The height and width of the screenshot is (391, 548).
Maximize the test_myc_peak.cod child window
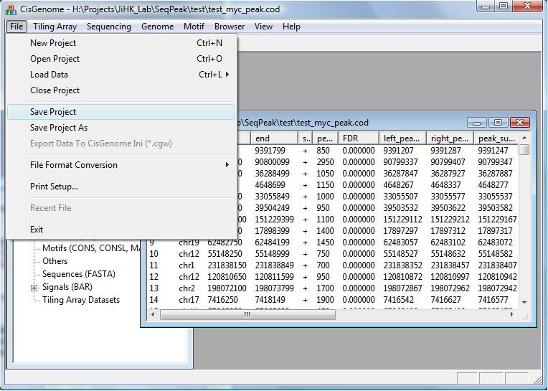[x=498, y=123]
